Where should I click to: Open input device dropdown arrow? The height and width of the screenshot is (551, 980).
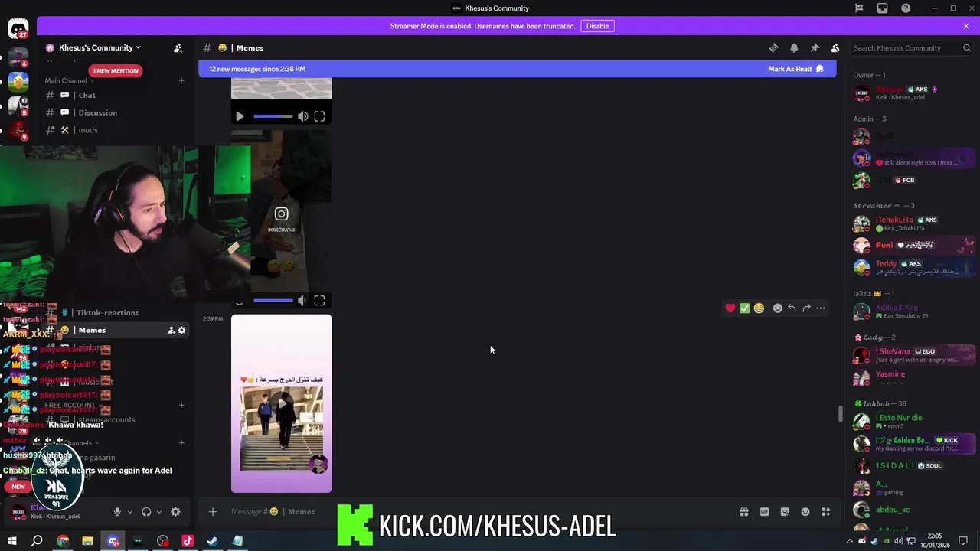(x=129, y=512)
